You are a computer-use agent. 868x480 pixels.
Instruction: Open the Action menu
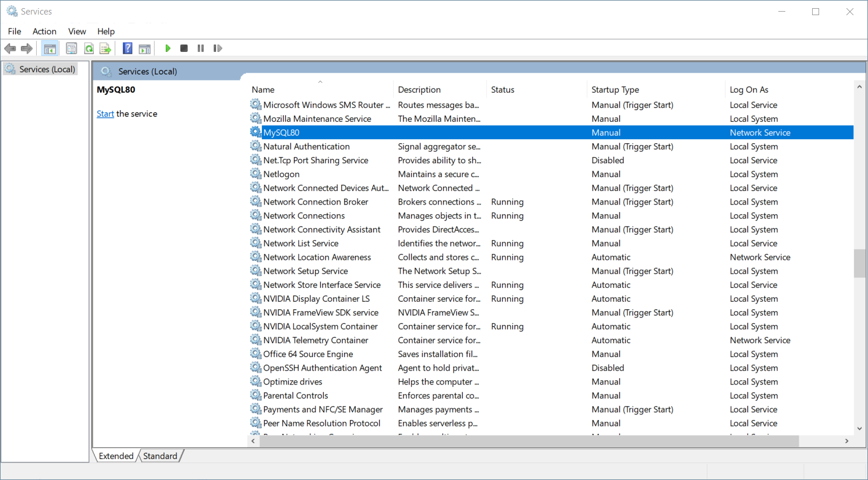44,31
